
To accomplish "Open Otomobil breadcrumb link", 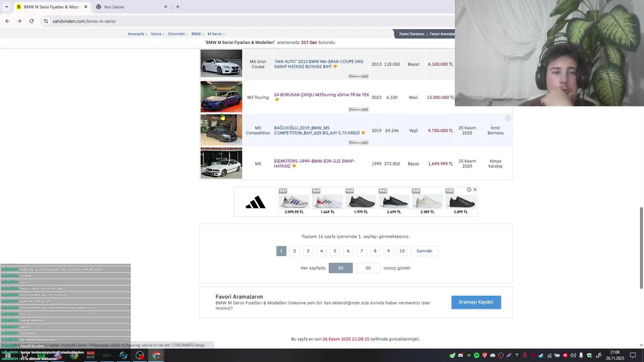I will (176, 34).
